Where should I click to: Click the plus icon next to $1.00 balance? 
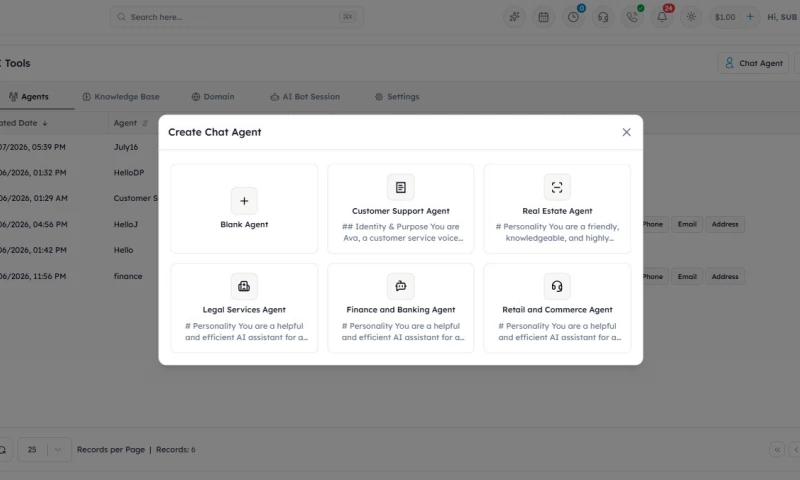pos(750,17)
